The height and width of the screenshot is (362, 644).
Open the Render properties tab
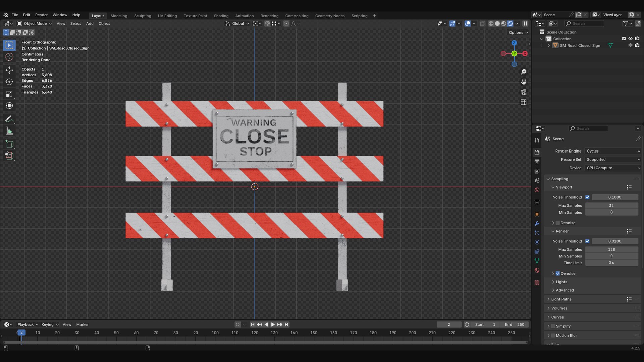point(537,152)
